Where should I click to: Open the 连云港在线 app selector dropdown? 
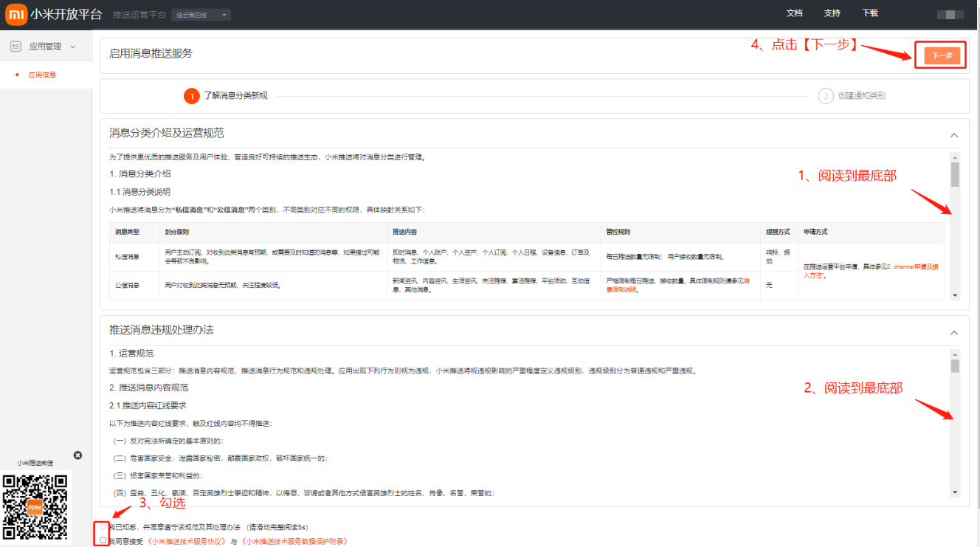coord(201,15)
